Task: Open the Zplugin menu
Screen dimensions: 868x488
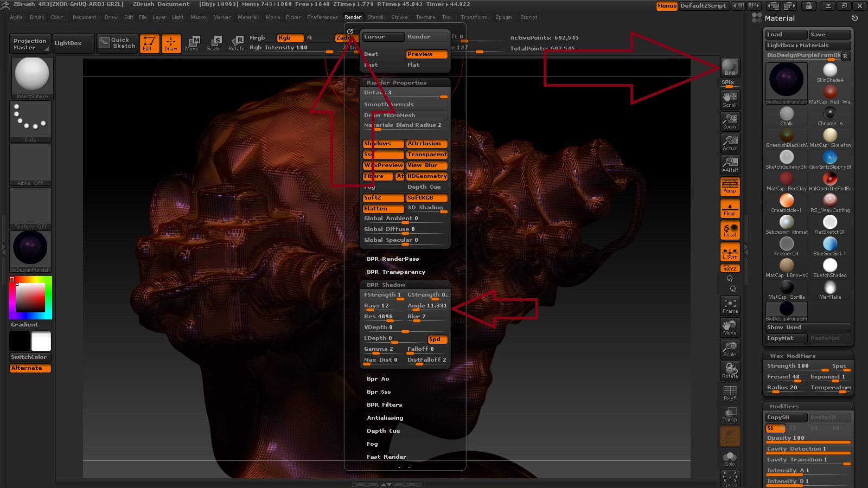Action: (504, 17)
